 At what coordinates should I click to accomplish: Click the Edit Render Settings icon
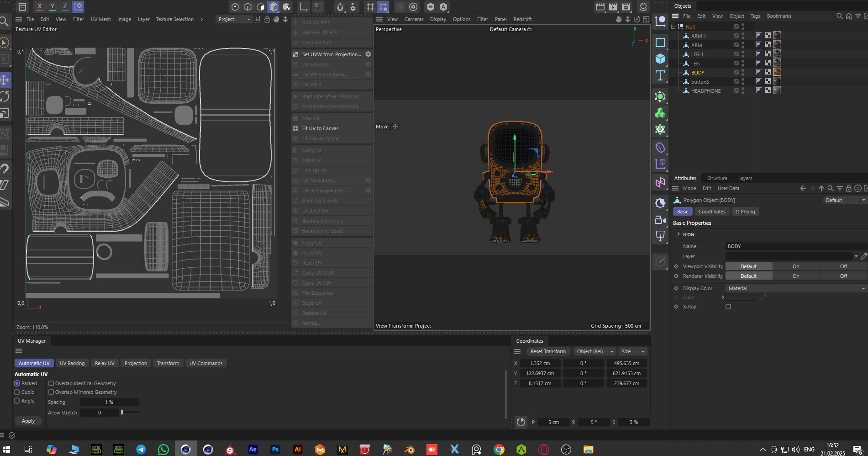626,7
